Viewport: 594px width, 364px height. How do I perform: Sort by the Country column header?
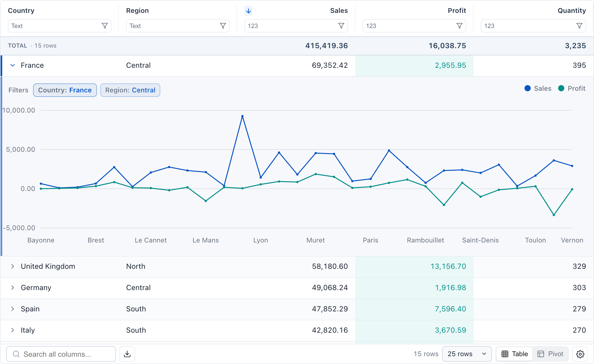pos(21,11)
